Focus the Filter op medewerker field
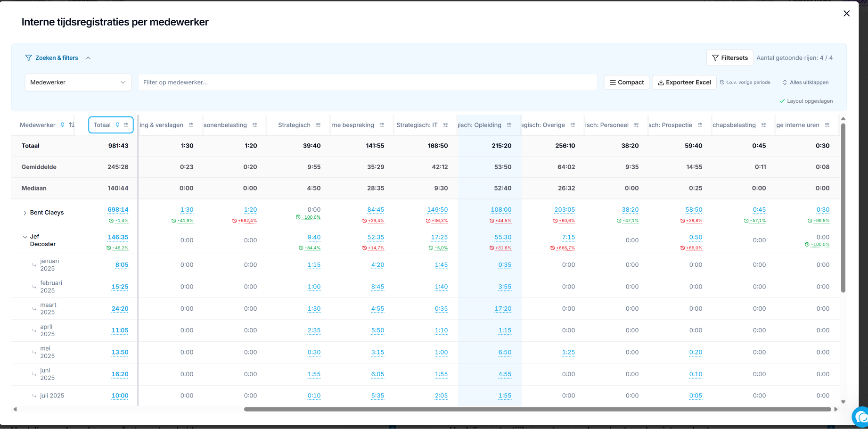 [368, 82]
